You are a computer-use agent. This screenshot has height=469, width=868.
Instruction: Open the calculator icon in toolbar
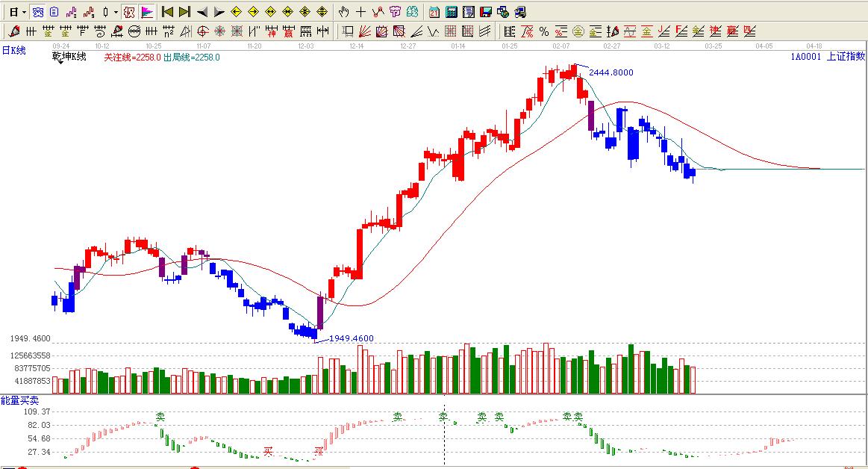tap(452, 12)
